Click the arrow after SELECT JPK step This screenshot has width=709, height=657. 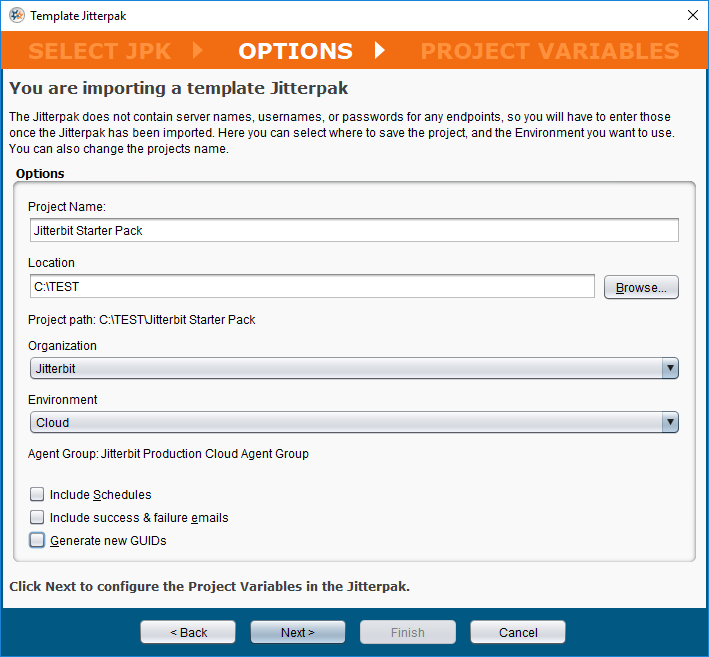pos(197,50)
